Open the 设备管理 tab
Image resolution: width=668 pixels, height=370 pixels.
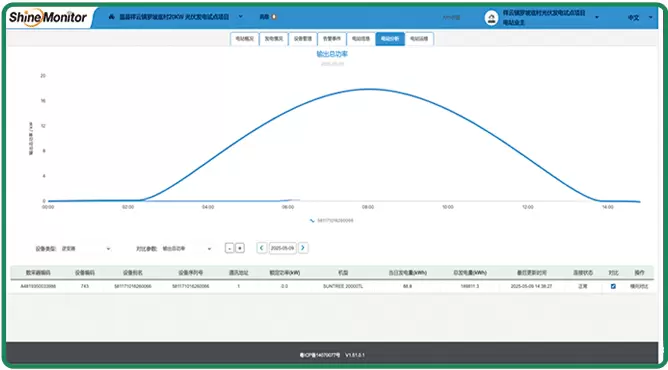point(303,39)
